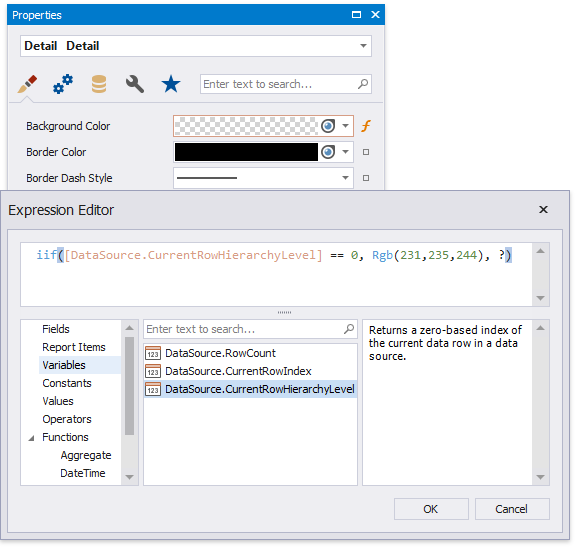Click the expression box scroll down arrow
The image size is (576, 548).
coord(540,298)
